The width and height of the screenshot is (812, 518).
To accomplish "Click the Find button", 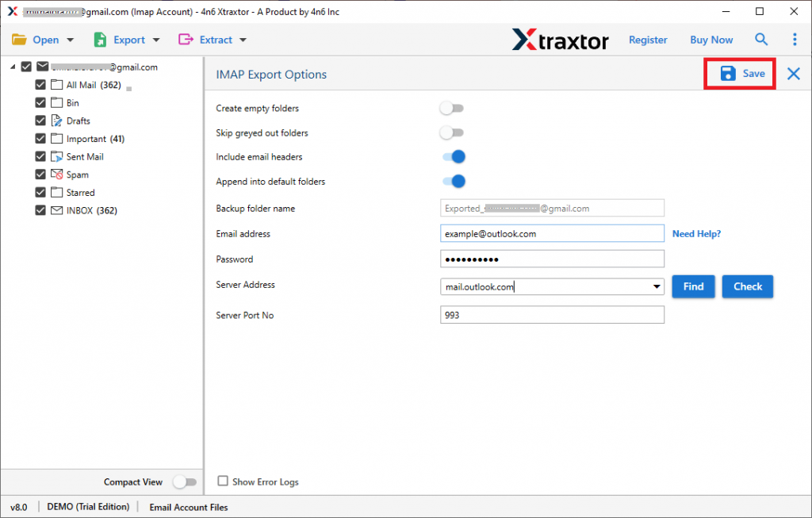I will 693,286.
